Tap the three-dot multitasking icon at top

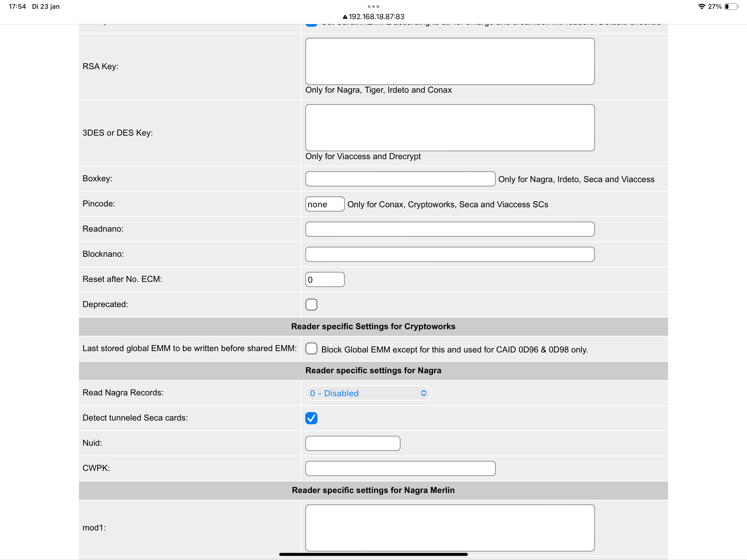pyautogui.click(x=373, y=6)
